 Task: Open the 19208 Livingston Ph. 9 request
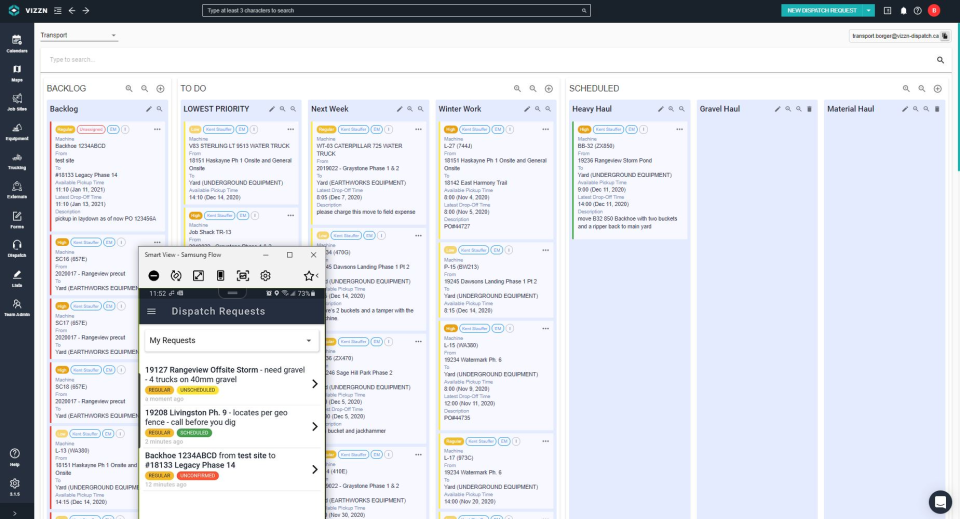coord(231,426)
